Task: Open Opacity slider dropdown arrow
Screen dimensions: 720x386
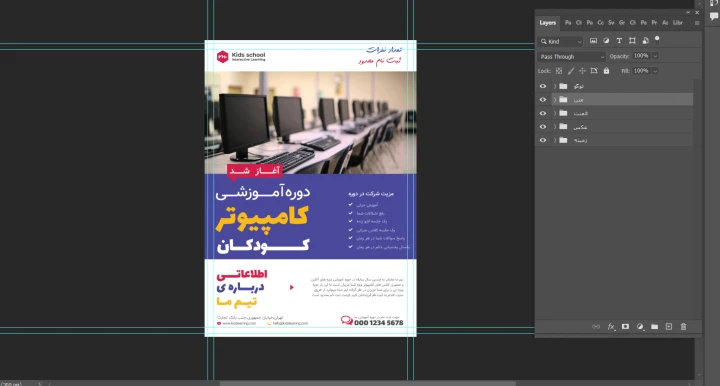Action: pos(655,56)
